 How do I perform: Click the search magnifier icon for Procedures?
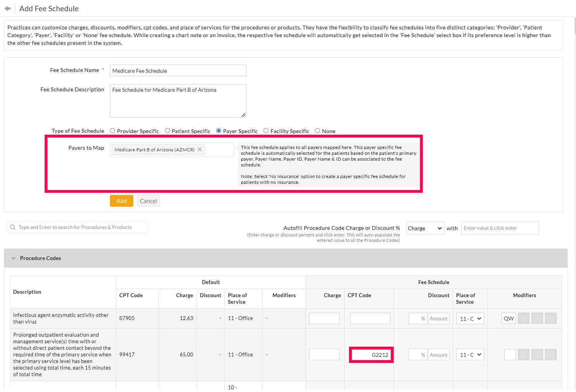(13, 228)
